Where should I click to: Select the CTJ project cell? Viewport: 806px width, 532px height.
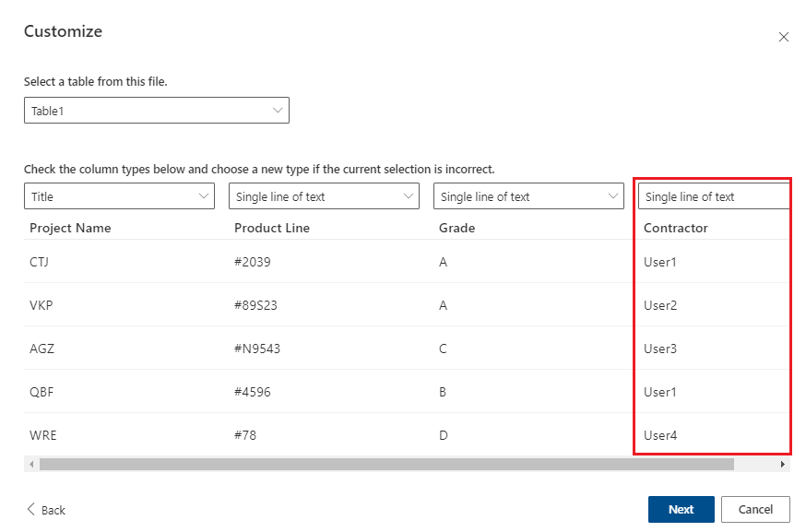click(40, 262)
